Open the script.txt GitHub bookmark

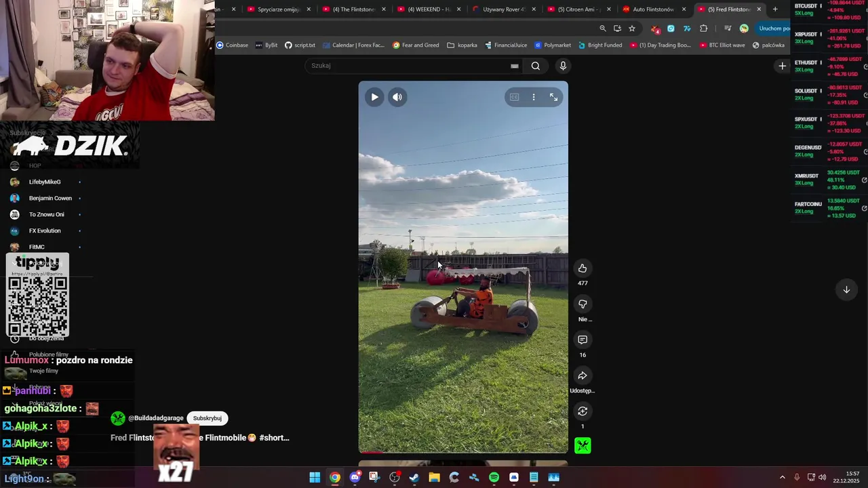(x=300, y=45)
